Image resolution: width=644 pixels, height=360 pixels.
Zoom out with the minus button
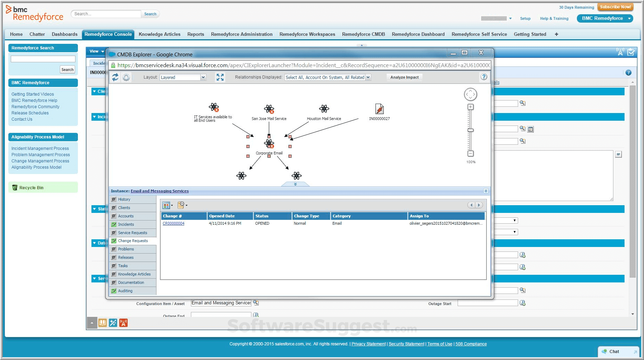click(470, 153)
